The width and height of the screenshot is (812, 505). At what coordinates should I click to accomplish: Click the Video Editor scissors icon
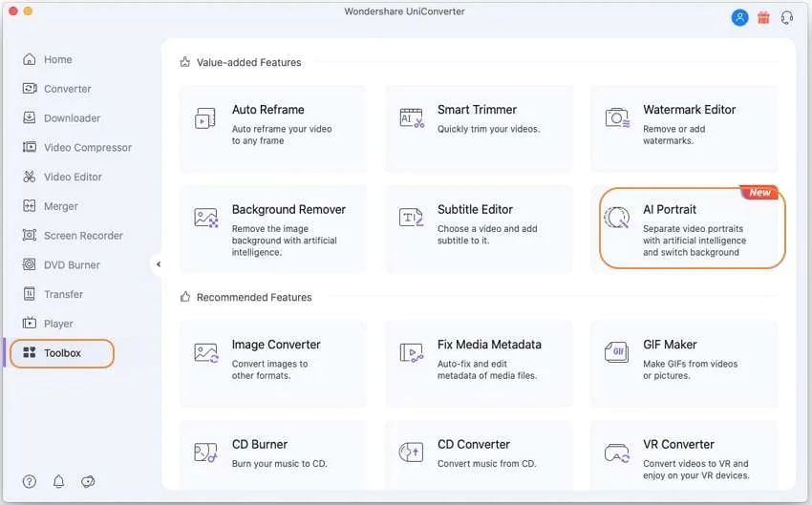[30, 177]
